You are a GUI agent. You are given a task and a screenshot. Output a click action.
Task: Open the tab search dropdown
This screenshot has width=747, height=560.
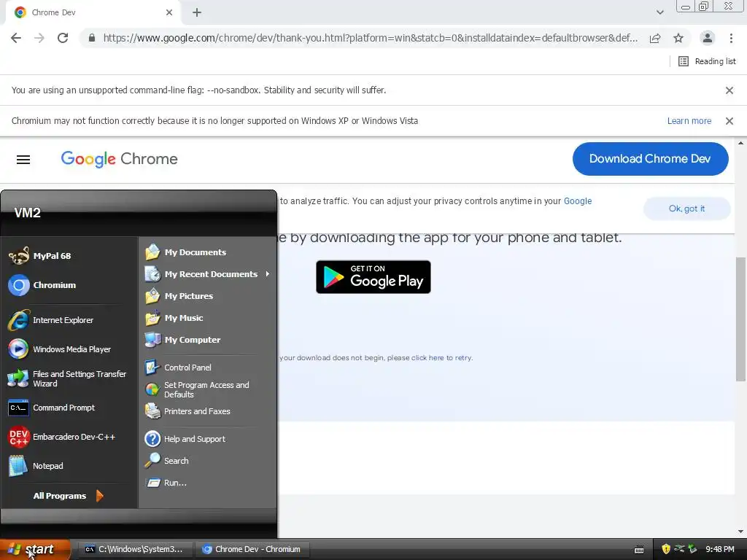tap(659, 12)
